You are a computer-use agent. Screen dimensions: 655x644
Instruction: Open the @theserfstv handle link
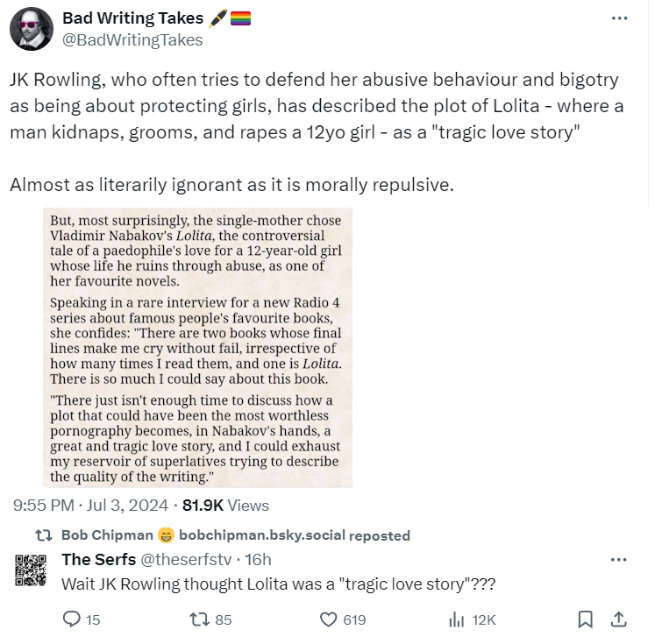(183, 559)
